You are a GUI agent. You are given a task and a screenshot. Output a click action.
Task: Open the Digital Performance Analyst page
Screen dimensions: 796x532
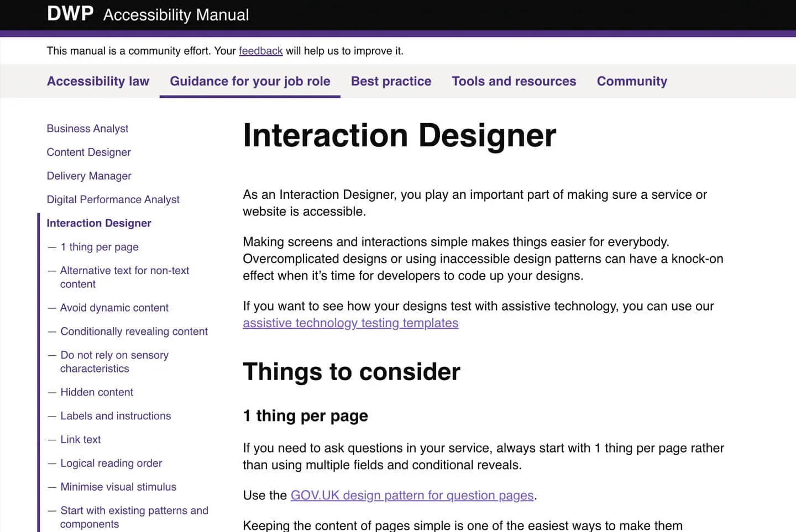113,199
